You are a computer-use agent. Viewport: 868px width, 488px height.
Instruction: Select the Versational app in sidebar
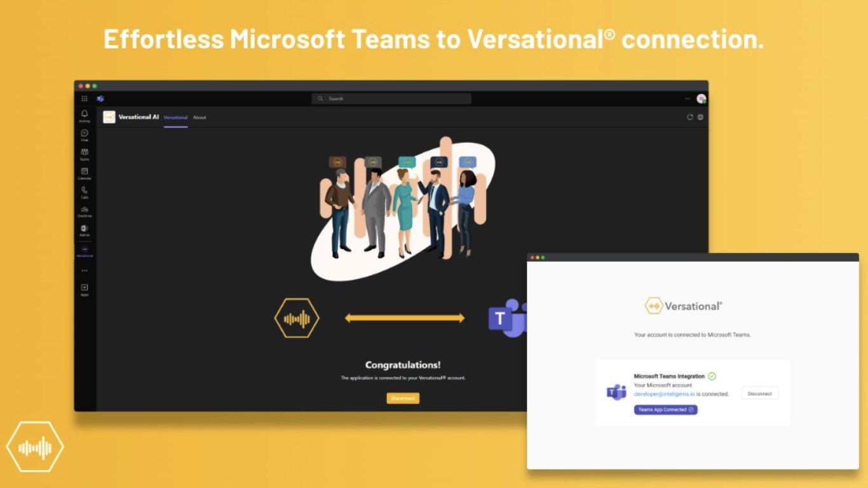point(85,251)
